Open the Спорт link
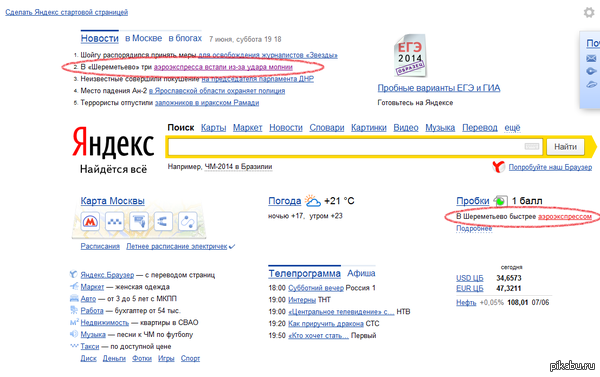 190,358
